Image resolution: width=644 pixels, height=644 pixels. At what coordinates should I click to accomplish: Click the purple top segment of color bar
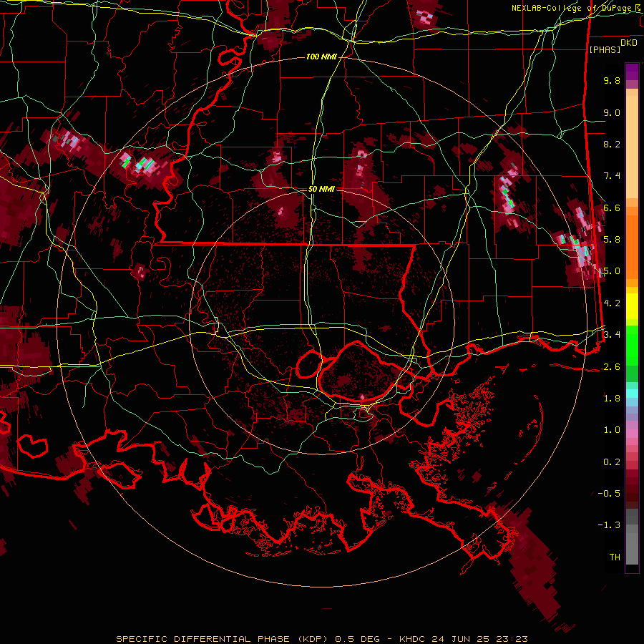pyautogui.click(x=632, y=72)
